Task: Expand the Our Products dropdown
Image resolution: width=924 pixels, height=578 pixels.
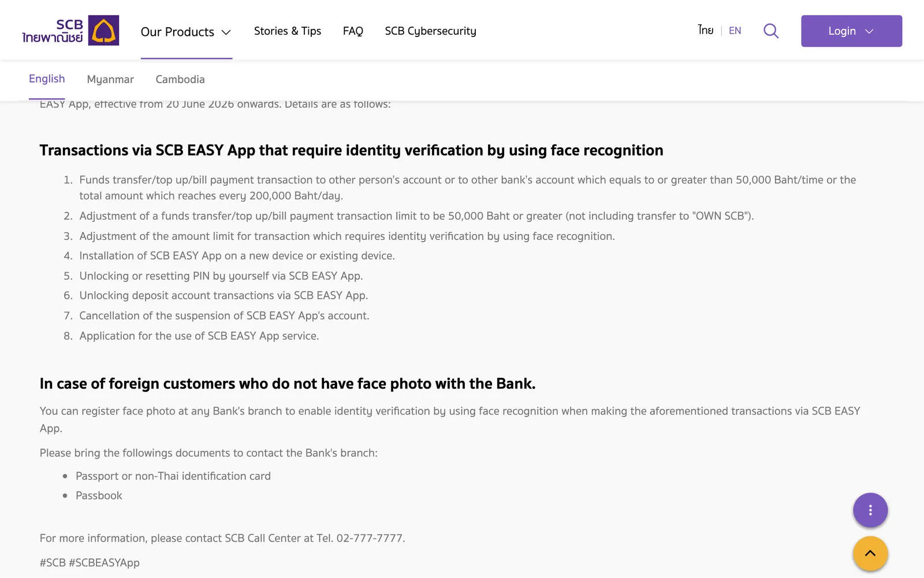Action: point(186,32)
